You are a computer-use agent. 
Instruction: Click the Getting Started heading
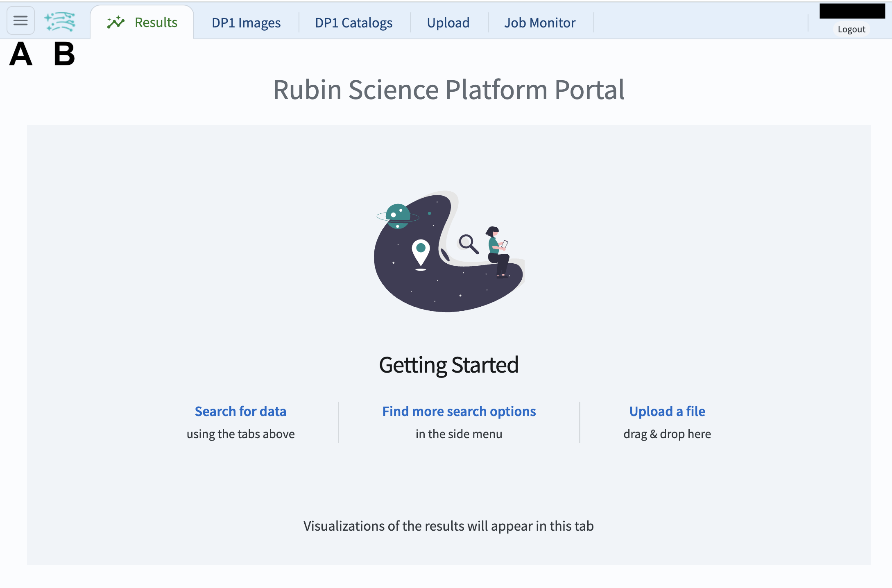449,364
